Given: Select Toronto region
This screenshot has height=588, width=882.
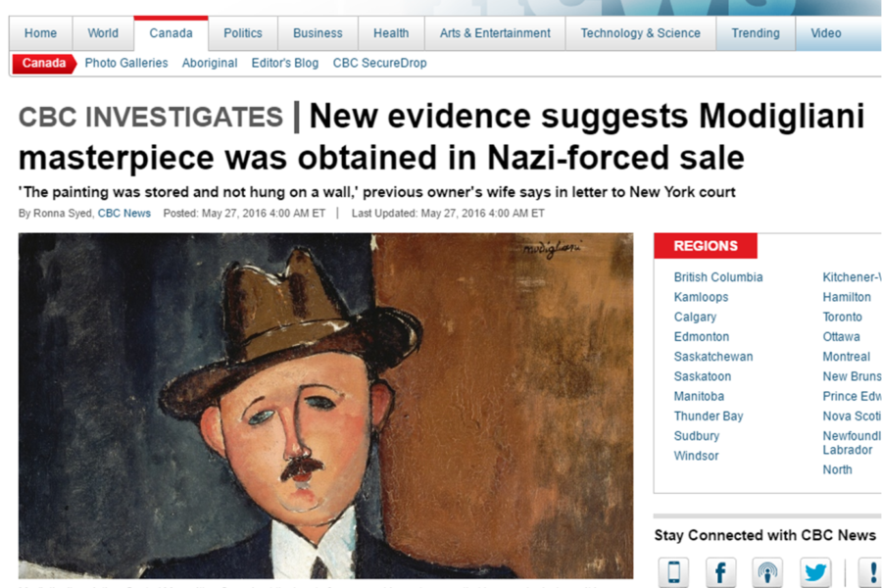Looking at the screenshot, I should point(842,317).
